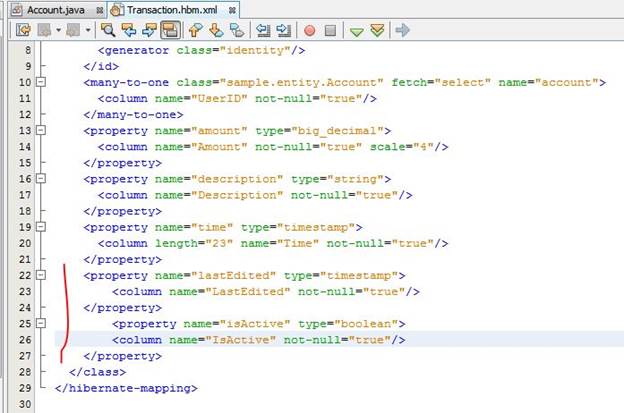Viewport: 624px width, 413px height.
Task: Click the Stop Macro Recording square
Action: tap(330, 31)
